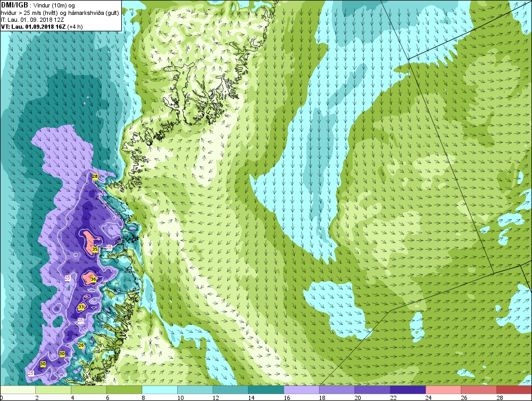
Task: Click the title line 'DMI/IGB : Vindur (10m) og'
Action: click(38, 5)
